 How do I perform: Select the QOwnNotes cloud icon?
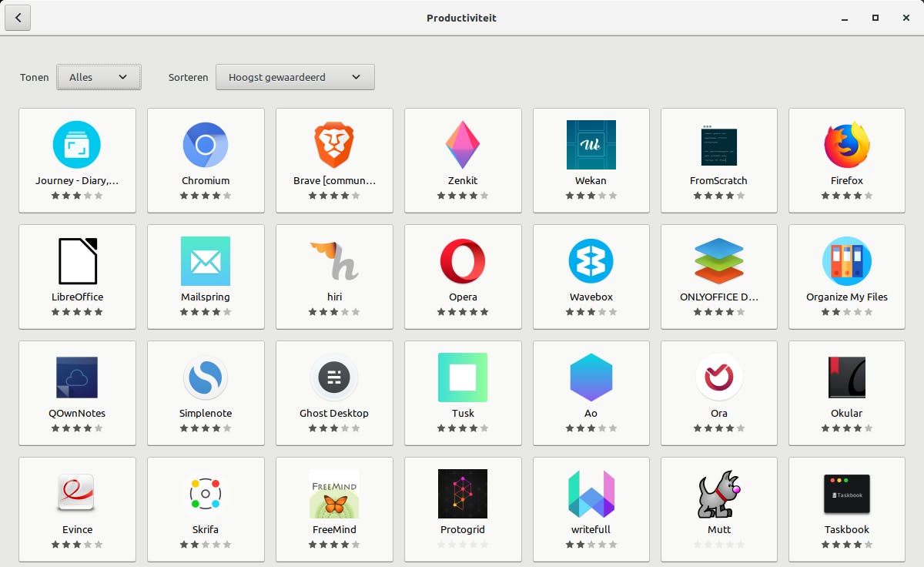[x=77, y=377]
